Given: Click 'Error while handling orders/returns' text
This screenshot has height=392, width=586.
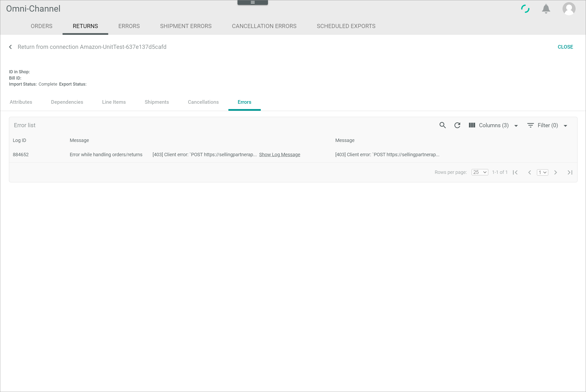Looking at the screenshot, I should point(106,155).
